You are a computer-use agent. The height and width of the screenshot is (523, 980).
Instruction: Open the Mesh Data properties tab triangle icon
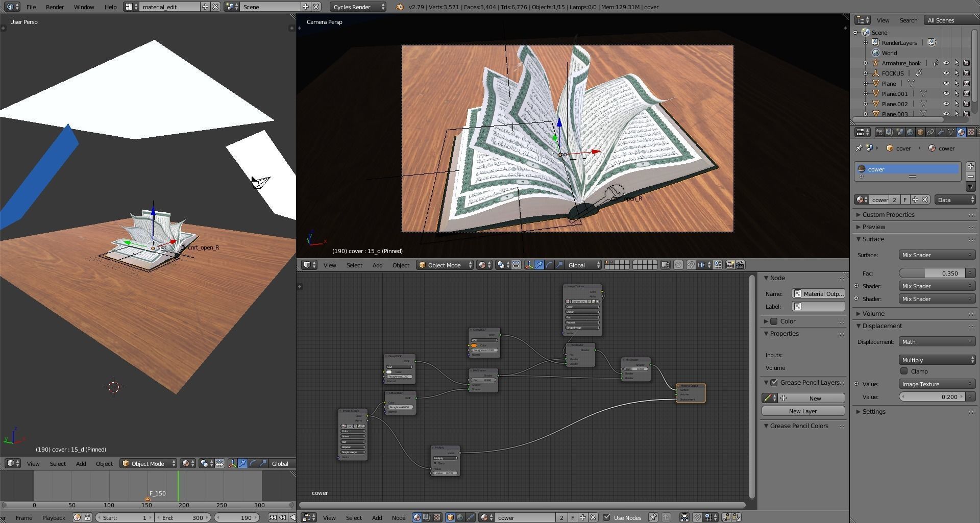point(951,132)
